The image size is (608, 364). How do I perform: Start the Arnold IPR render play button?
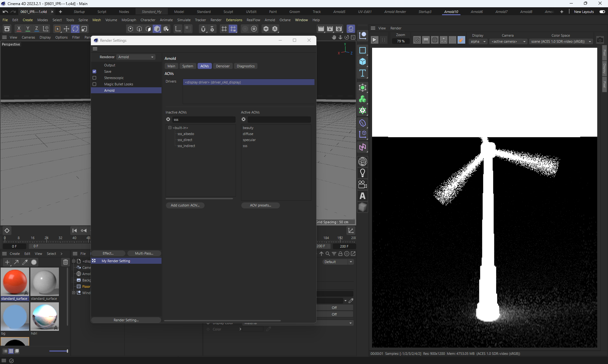374,40
